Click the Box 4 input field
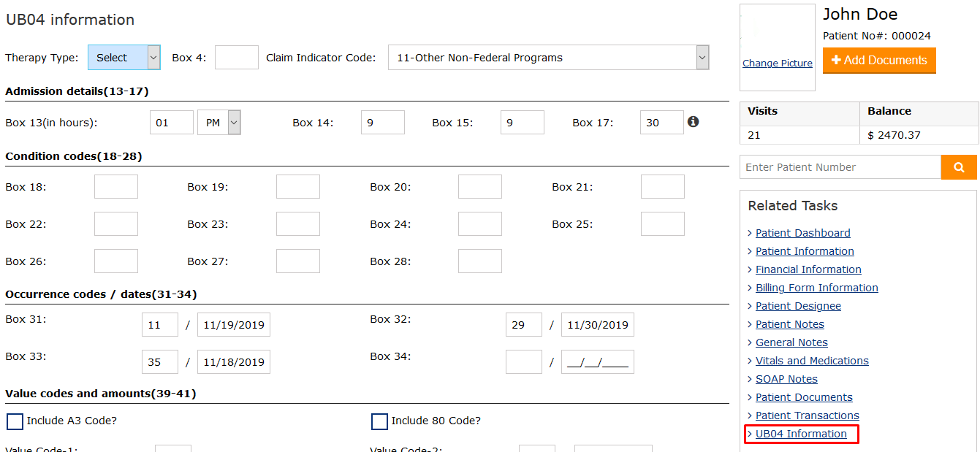Image resolution: width=980 pixels, height=452 pixels. pyautogui.click(x=236, y=58)
